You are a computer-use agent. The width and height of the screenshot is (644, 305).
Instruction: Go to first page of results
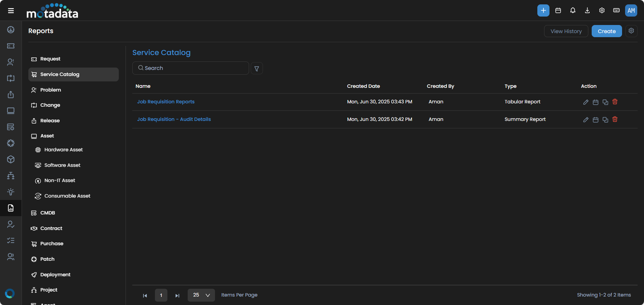(145, 296)
